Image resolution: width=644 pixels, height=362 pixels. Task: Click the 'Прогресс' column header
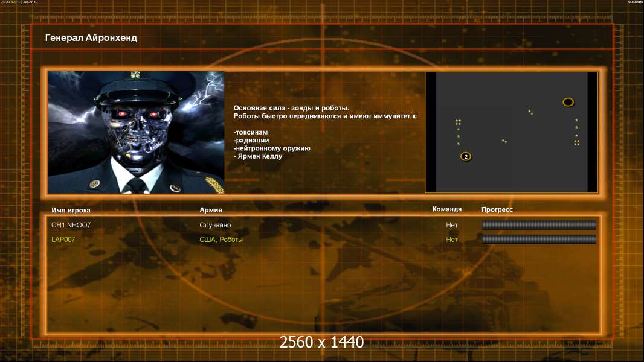coord(497,209)
